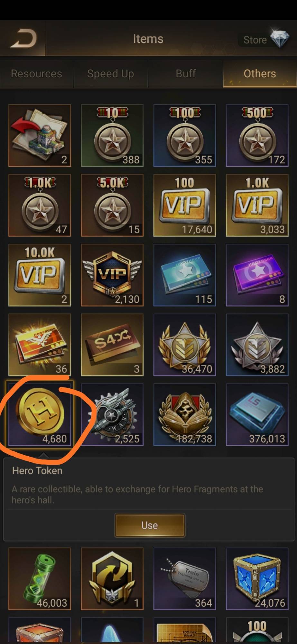This screenshot has width=297, height=644.
Task: Switch to the Resources tab
Action: [x=36, y=74]
